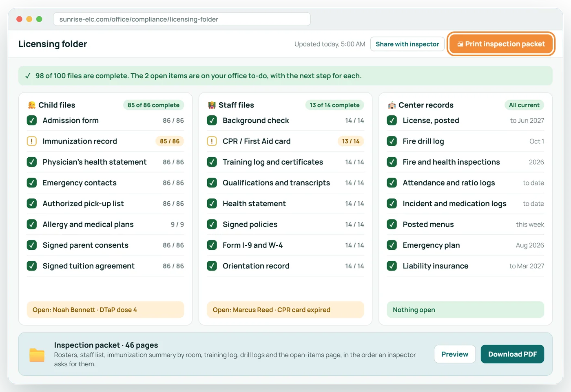Select the 85 / 86 Immunization count badge

coord(170,141)
